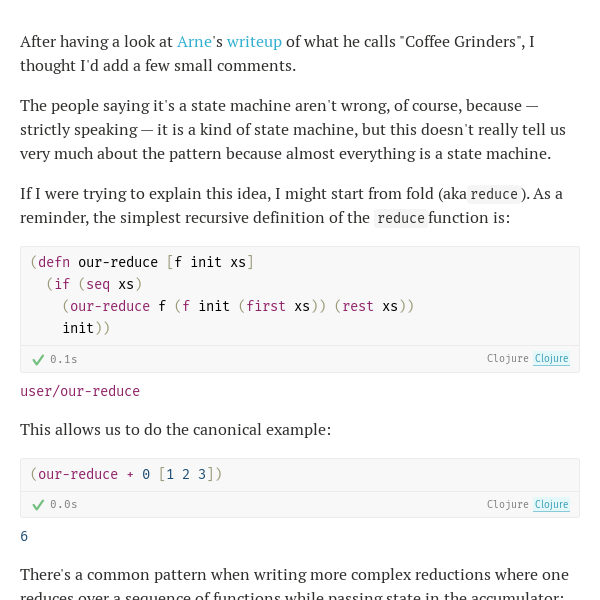
Task: Click the word 'first' in the code cell
Action: (266, 306)
